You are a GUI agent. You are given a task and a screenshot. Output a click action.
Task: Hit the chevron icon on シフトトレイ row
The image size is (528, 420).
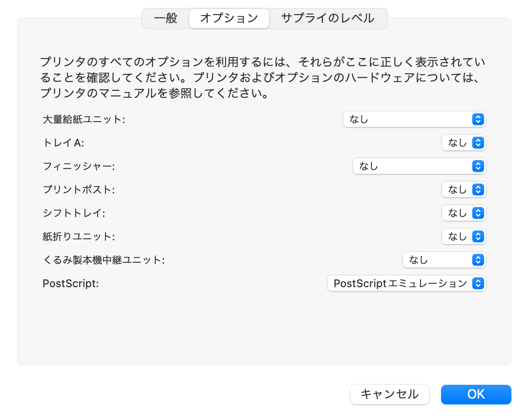(478, 213)
